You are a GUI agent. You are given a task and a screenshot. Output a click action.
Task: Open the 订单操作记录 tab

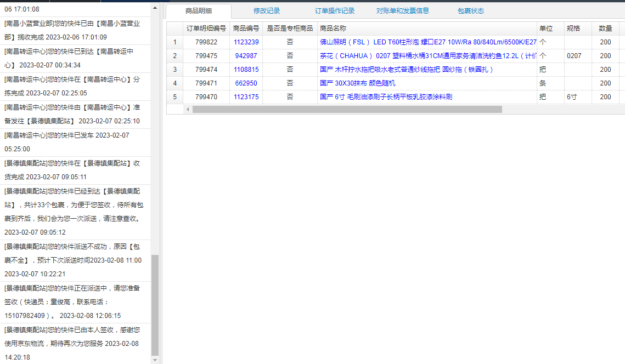[x=334, y=11]
